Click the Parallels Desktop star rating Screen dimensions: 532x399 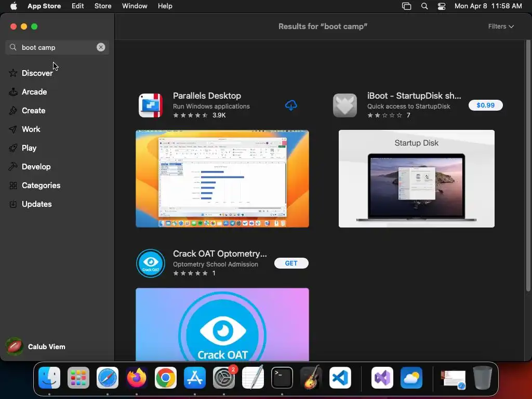pos(190,115)
